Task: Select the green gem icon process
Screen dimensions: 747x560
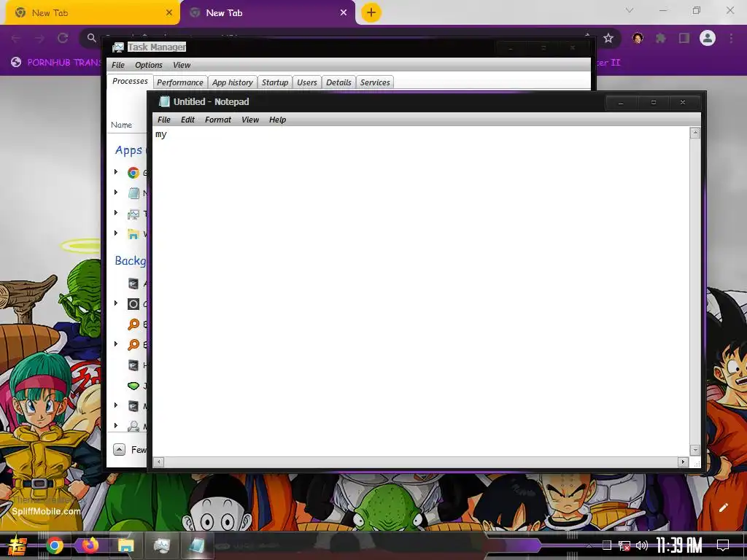Action: point(133,385)
